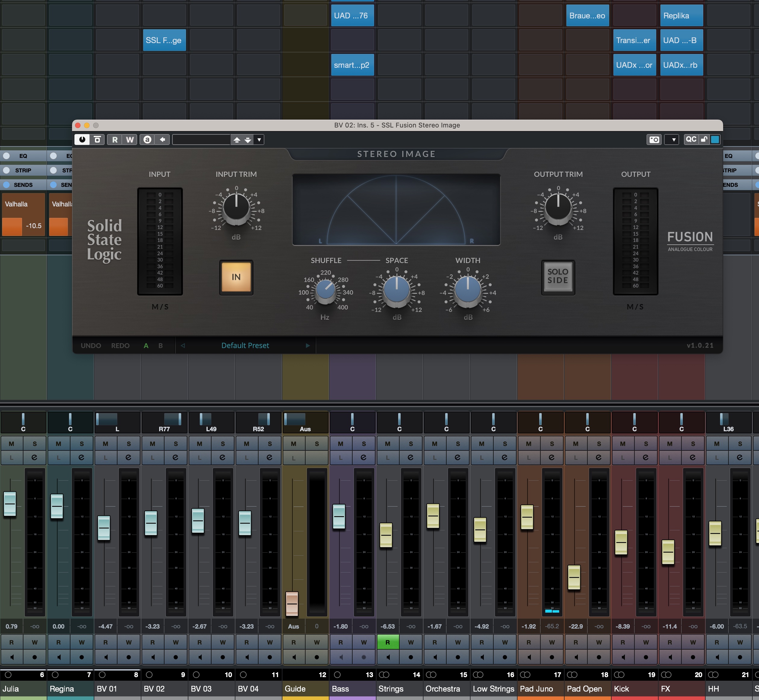This screenshot has width=759, height=700.
Task: Open the Transi...er insert slot
Action: [x=634, y=40]
